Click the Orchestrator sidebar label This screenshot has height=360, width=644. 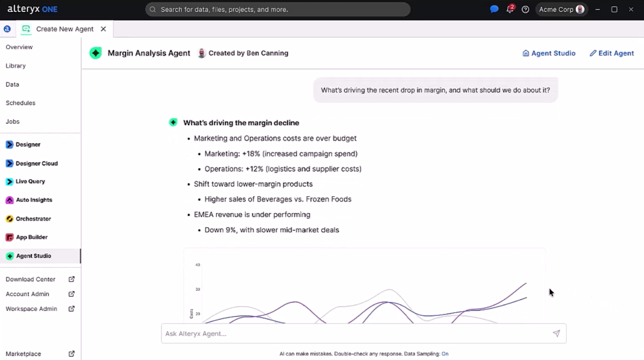point(33,219)
